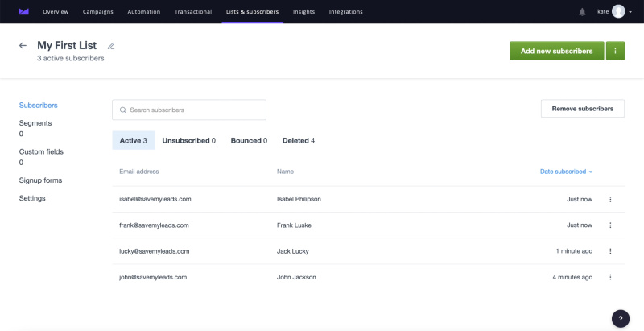This screenshot has width=644, height=331.
Task: Click the 3 active subscribers text
Action: (x=70, y=58)
